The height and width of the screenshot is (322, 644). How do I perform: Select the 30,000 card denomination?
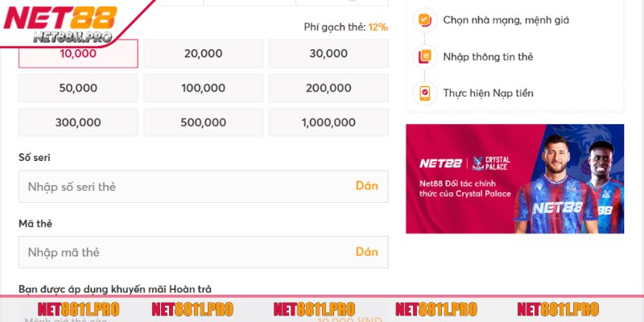click(328, 53)
